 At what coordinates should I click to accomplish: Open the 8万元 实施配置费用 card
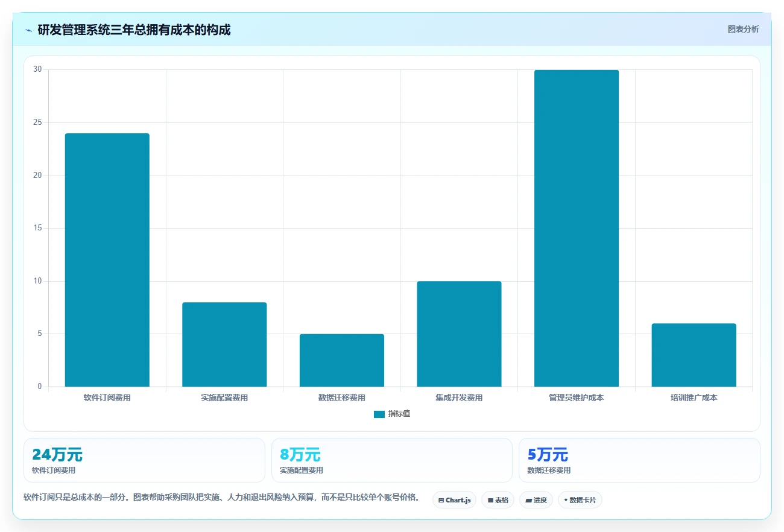392,460
